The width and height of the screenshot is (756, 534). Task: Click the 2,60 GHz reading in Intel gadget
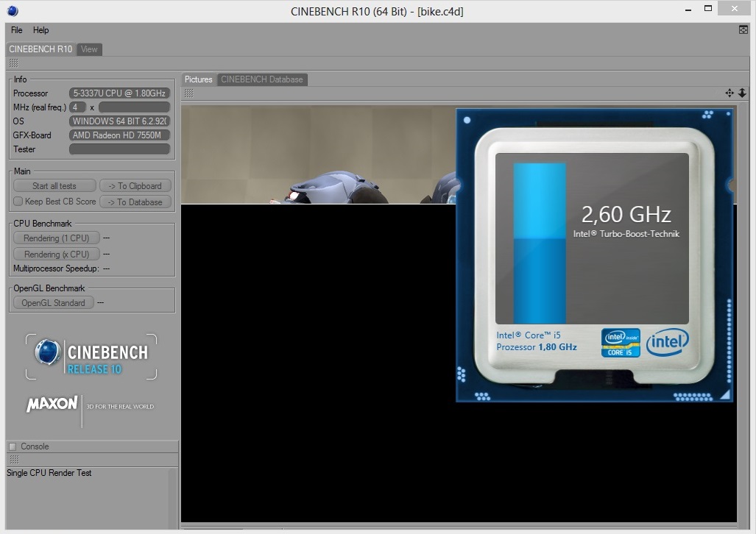coord(626,215)
